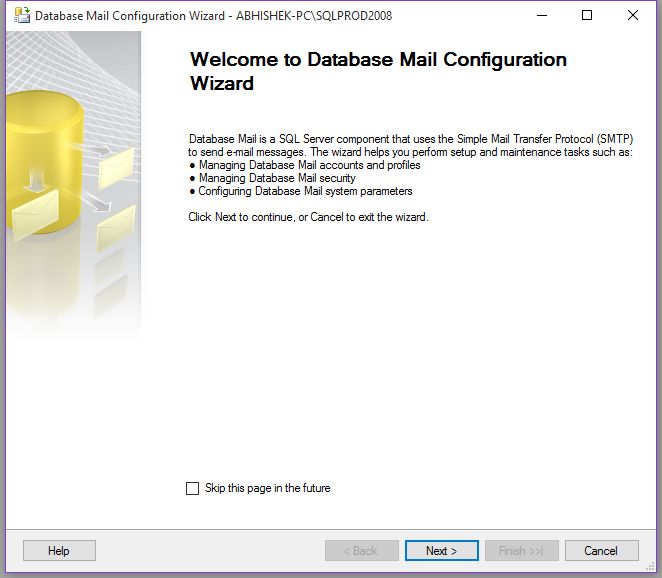This screenshot has width=662, height=578.
Task: Cancel the Database Mail wizard
Action: [602, 551]
